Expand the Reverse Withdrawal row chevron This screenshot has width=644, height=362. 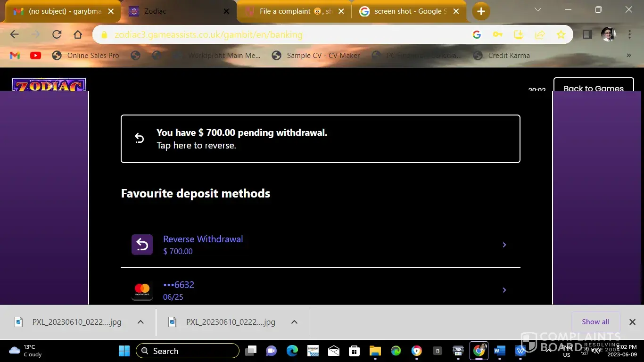pos(504,245)
